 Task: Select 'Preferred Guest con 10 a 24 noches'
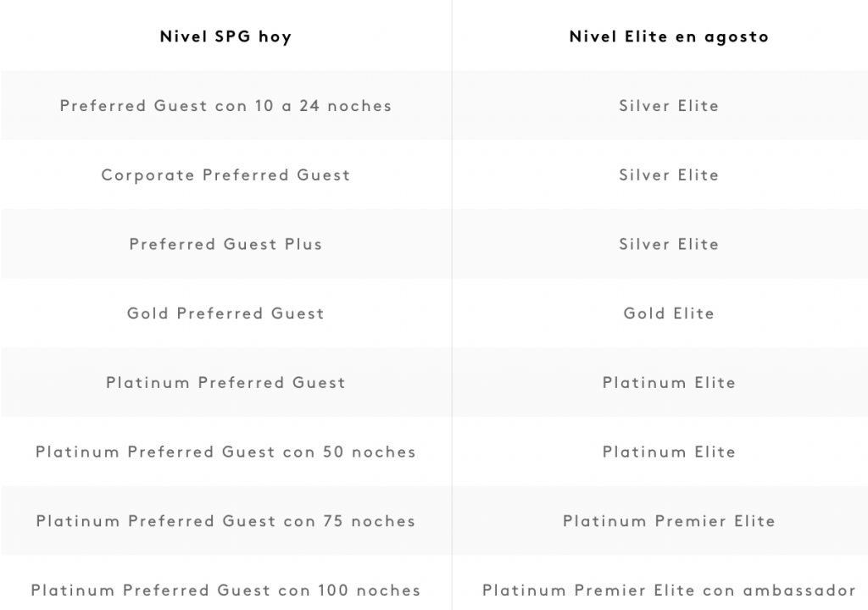click(225, 106)
